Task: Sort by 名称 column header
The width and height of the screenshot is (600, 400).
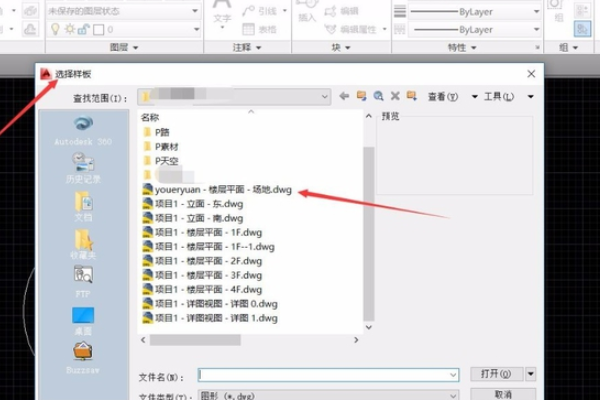Action: [x=150, y=118]
